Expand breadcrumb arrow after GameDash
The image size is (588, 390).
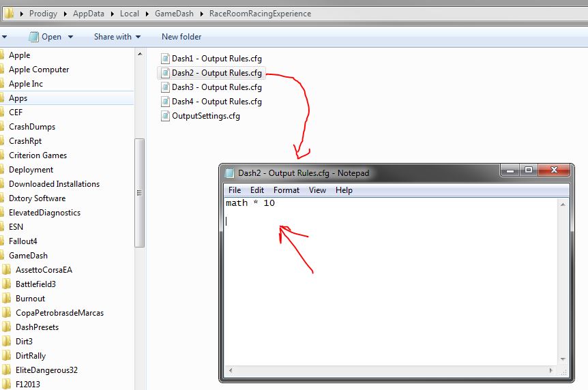(x=202, y=14)
